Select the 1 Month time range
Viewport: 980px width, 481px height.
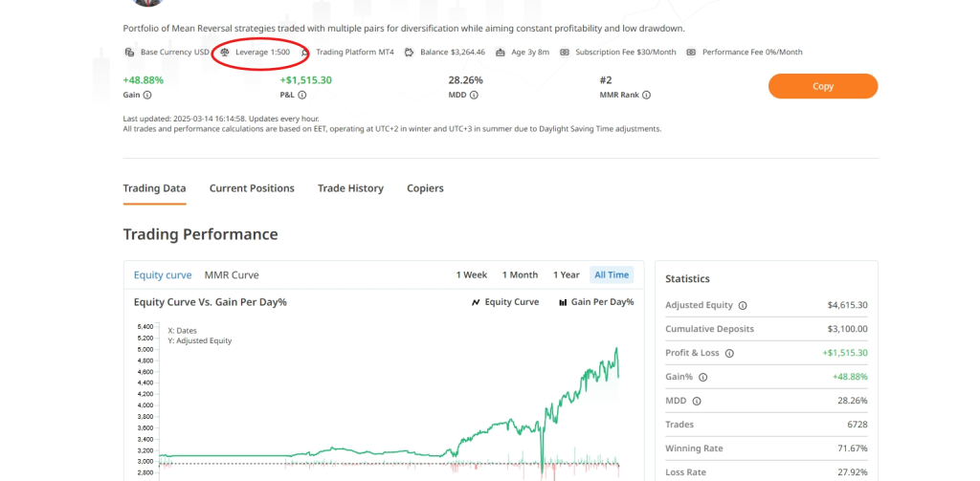click(520, 274)
